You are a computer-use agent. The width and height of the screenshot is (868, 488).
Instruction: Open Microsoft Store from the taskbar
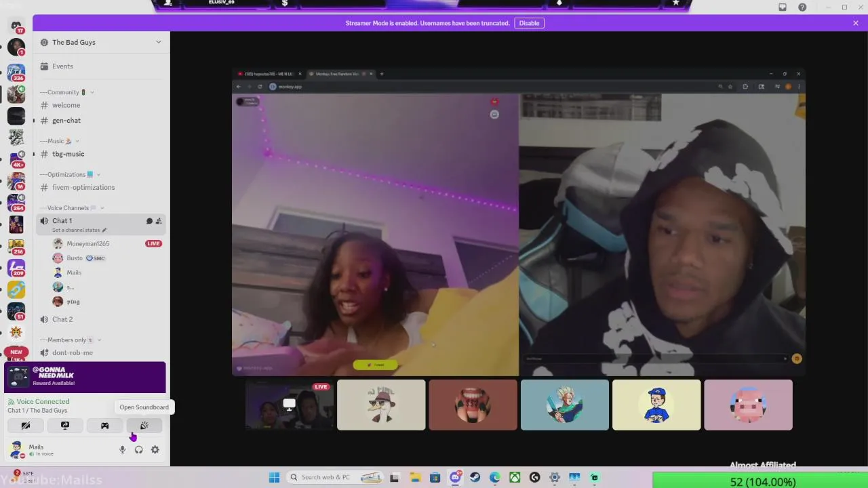(x=435, y=477)
